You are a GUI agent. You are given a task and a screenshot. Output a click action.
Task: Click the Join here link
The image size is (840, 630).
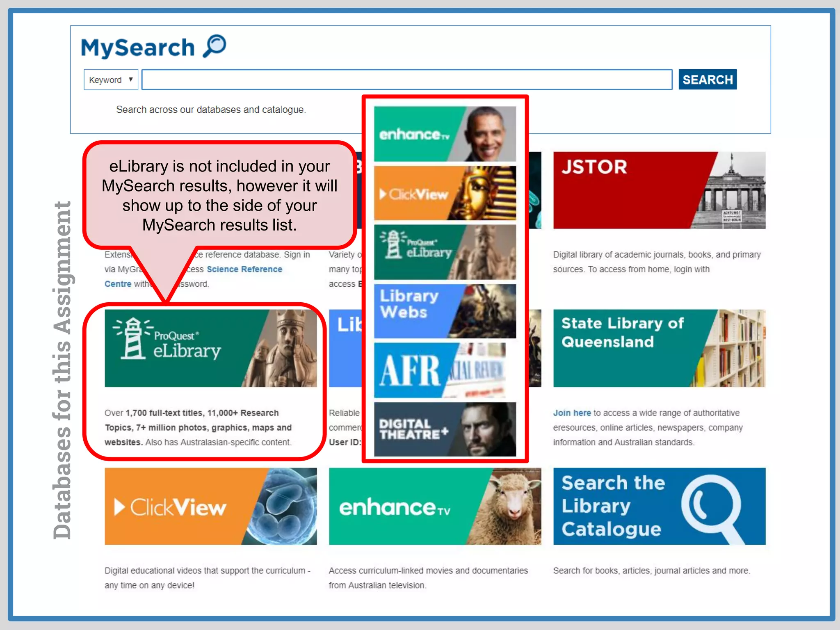point(572,413)
